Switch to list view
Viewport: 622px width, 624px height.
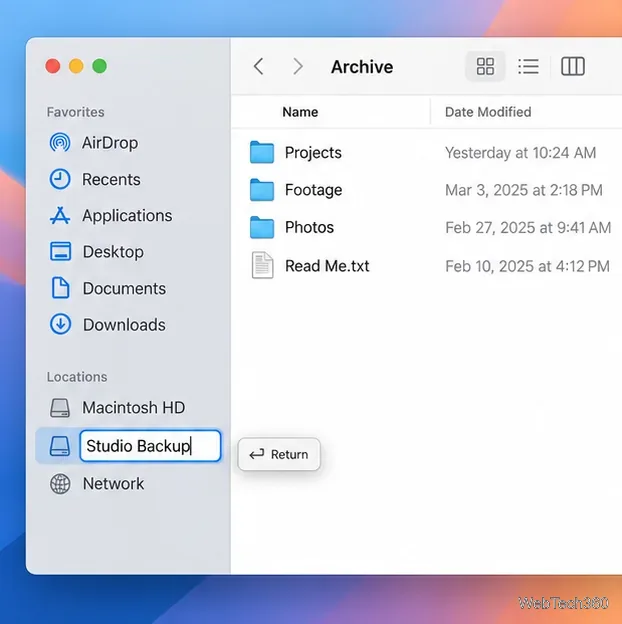[x=528, y=66]
